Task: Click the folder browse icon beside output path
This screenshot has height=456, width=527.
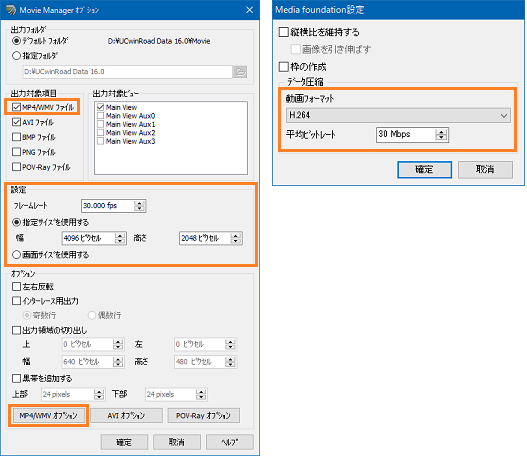Action: pos(240,72)
